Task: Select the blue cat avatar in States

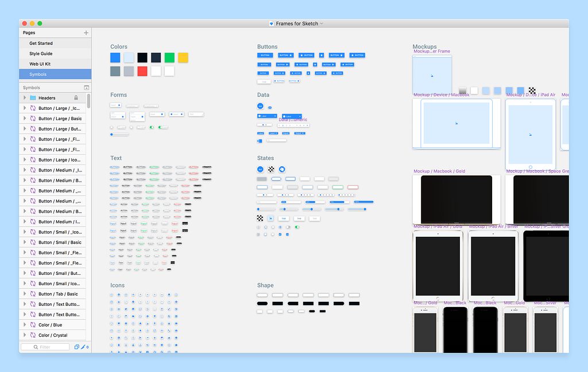Action: pos(282,169)
